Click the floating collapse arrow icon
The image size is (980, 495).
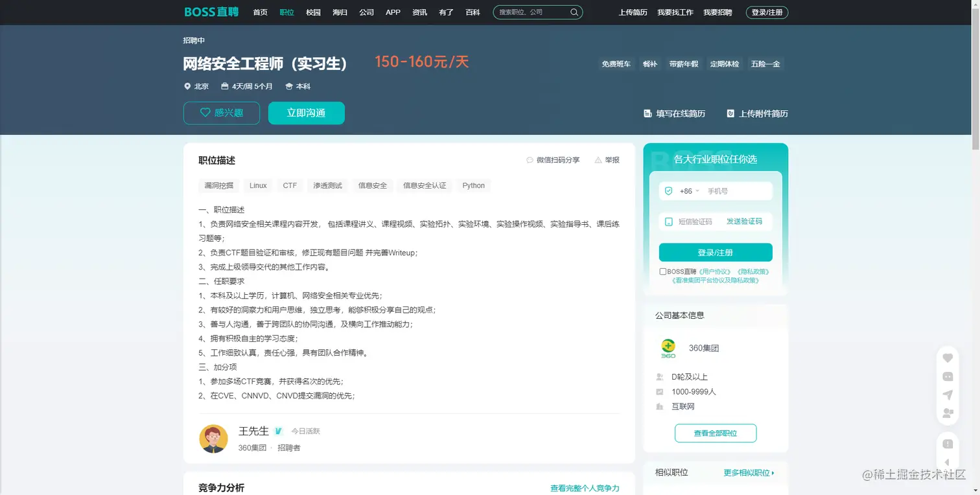pyautogui.click(x=948, y=462)
